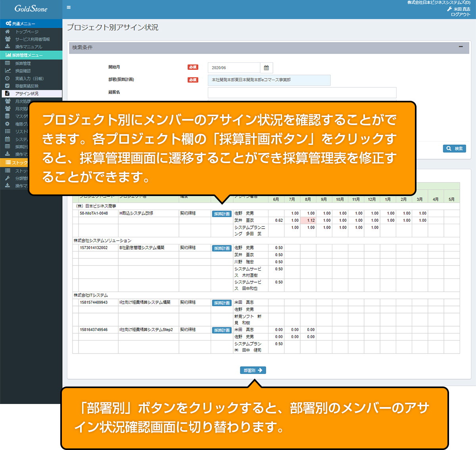Click the 5月 column header
Image resolution: width=476 pixels, height=450 pixels.
[452, 200]
